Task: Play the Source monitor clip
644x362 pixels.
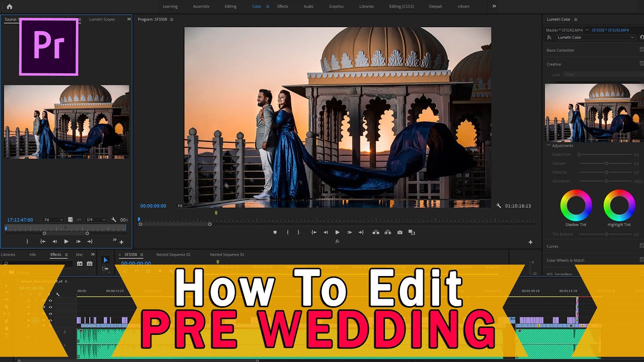Action: (66, 241)
